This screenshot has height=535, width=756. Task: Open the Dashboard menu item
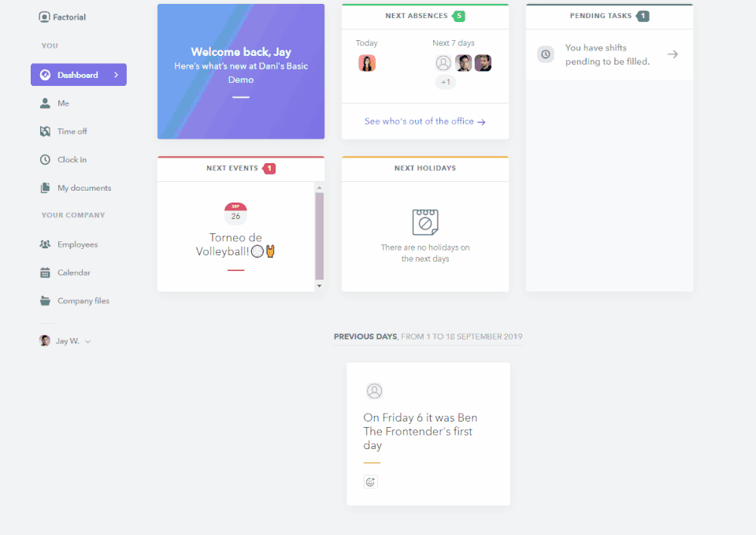coord(79,75)
